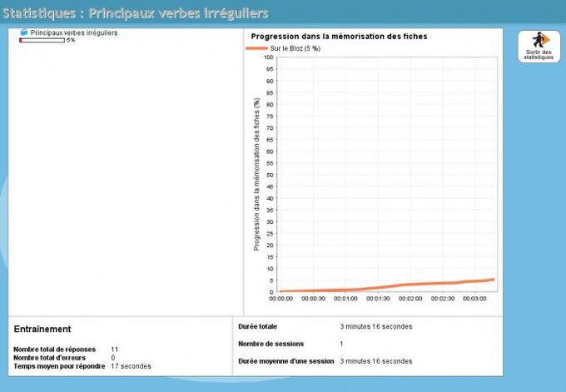Click the y-axis label 100

click(269, 57)
